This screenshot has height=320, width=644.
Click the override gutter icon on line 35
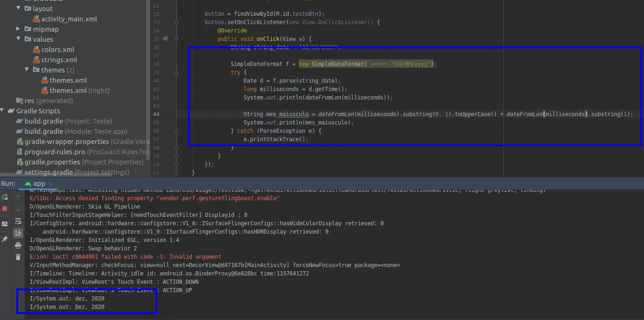[x=166, y=39]
